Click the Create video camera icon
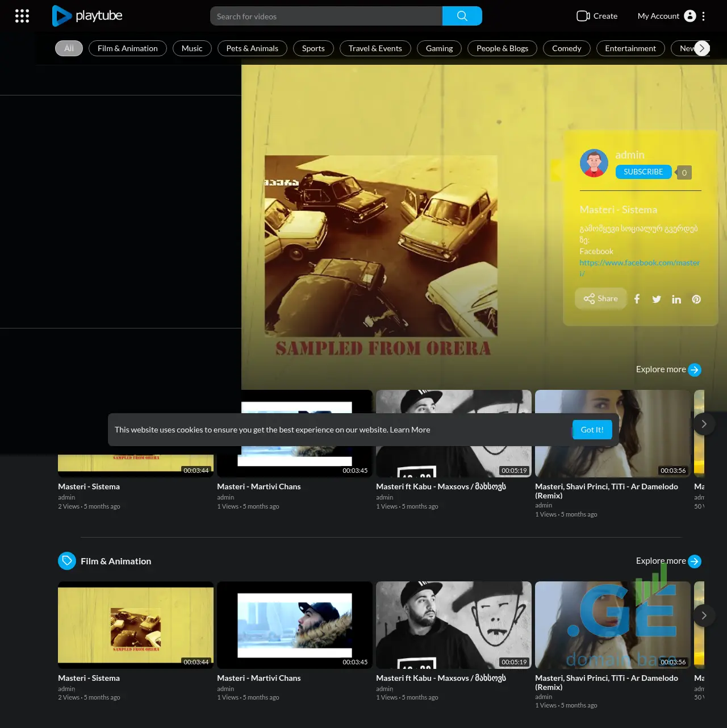The height and width of the screenshot is (728, 727). coord(583,16)
